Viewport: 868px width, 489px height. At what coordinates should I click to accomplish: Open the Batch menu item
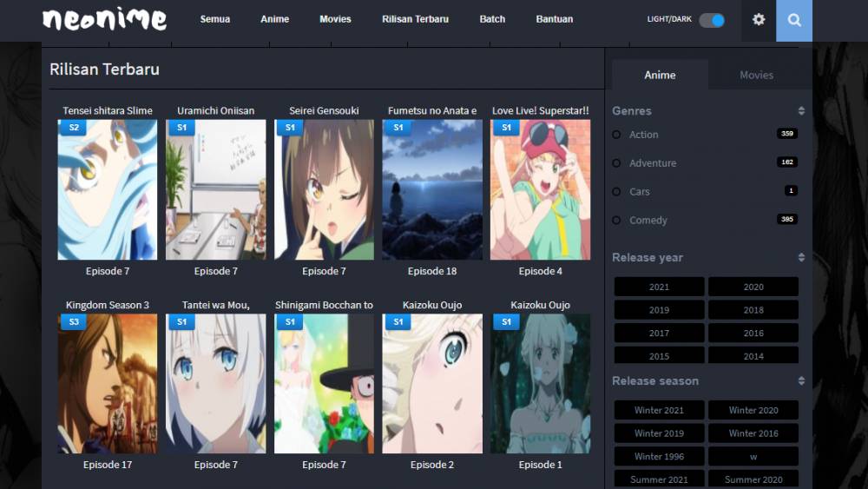[492, 19]
